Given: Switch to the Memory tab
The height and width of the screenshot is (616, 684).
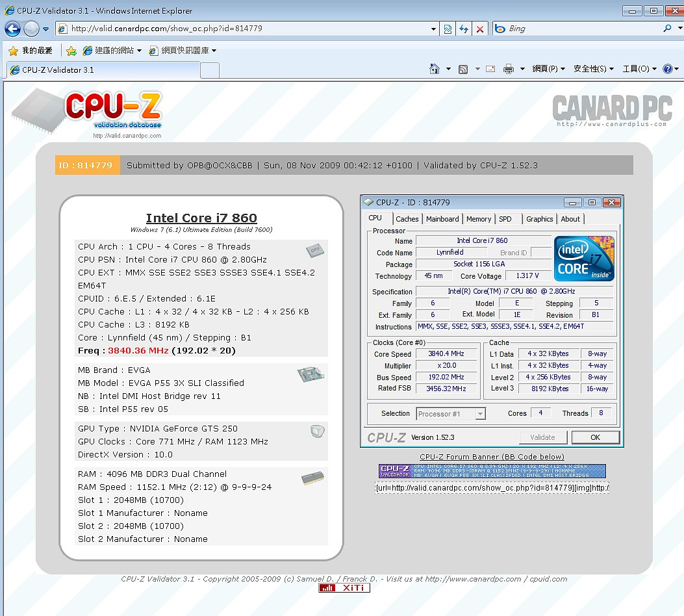Looking at the screenshot, I should [479, 219].
